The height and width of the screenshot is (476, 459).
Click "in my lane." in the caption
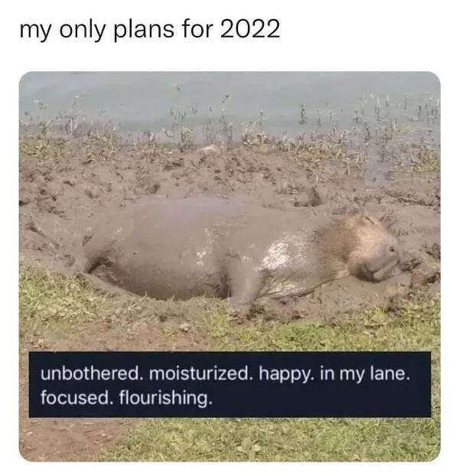point(363,375)
